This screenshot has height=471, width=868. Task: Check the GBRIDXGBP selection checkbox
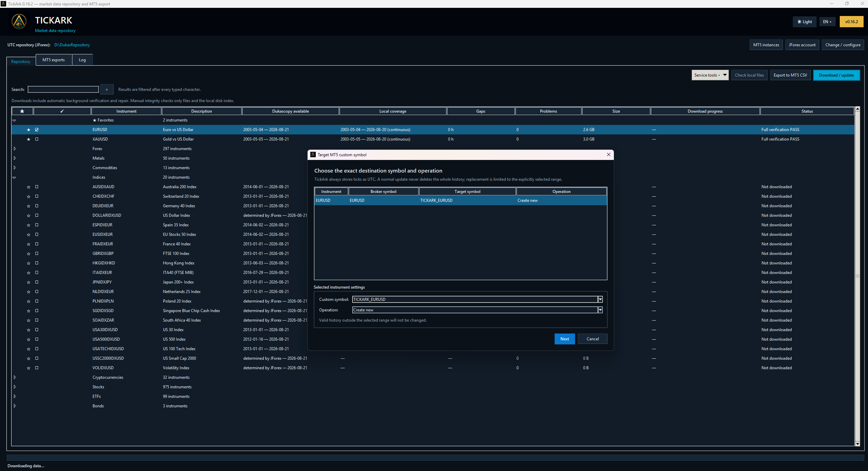(37, 254)
